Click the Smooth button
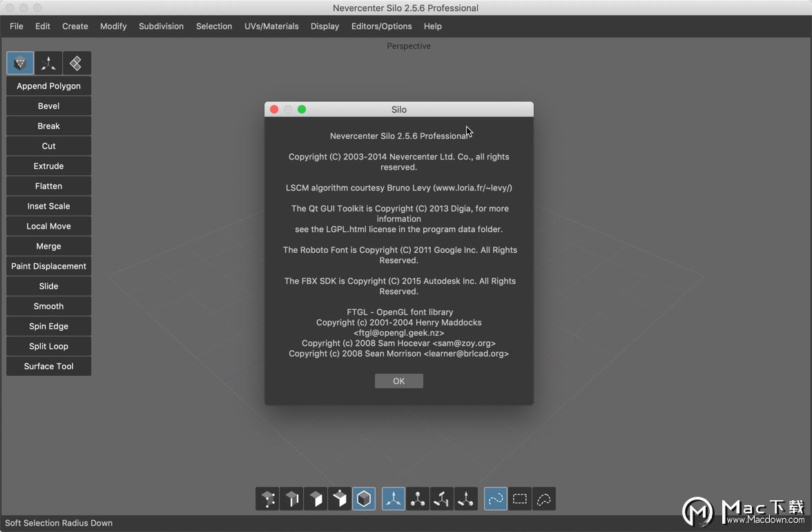 pos(48,307)
